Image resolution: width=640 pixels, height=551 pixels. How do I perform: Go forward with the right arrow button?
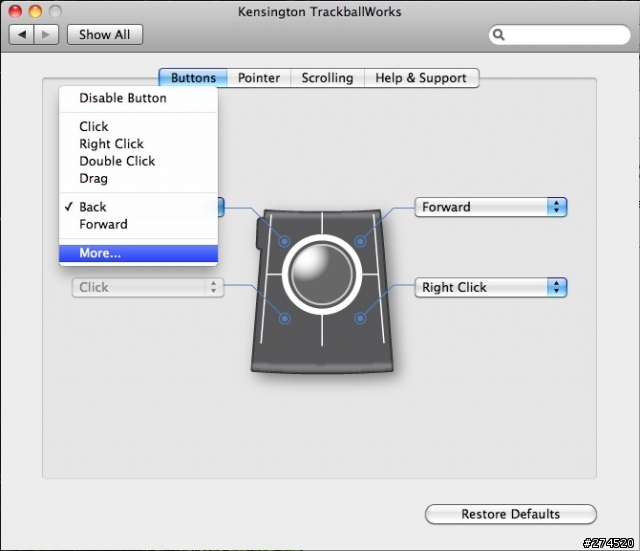pyautogui.click(x=46, y=35)
